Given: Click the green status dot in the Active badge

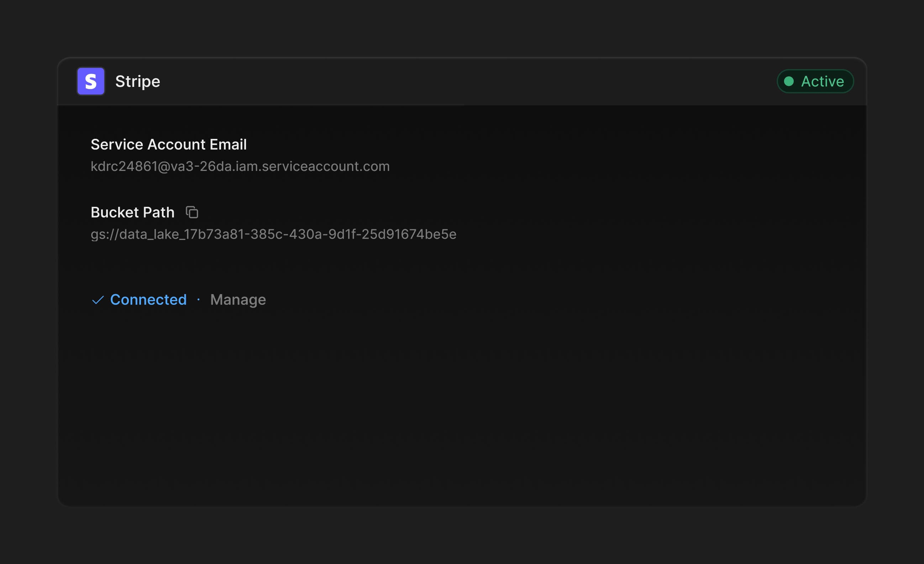Looking at the screenshot, I should point(790,81).
